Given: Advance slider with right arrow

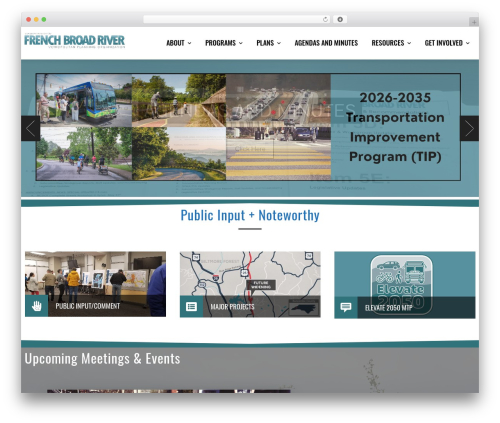Looking at the screenshot, I should tap(469, 128).
